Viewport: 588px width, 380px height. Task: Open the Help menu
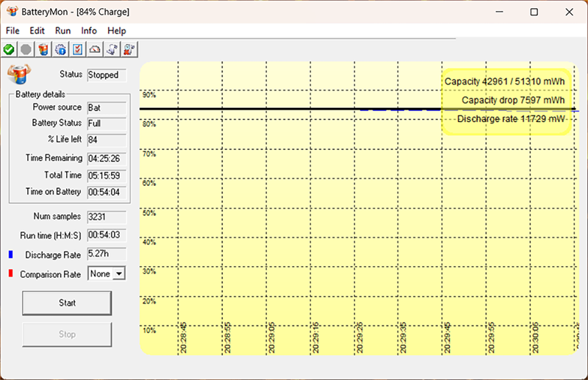pos(116,31)
